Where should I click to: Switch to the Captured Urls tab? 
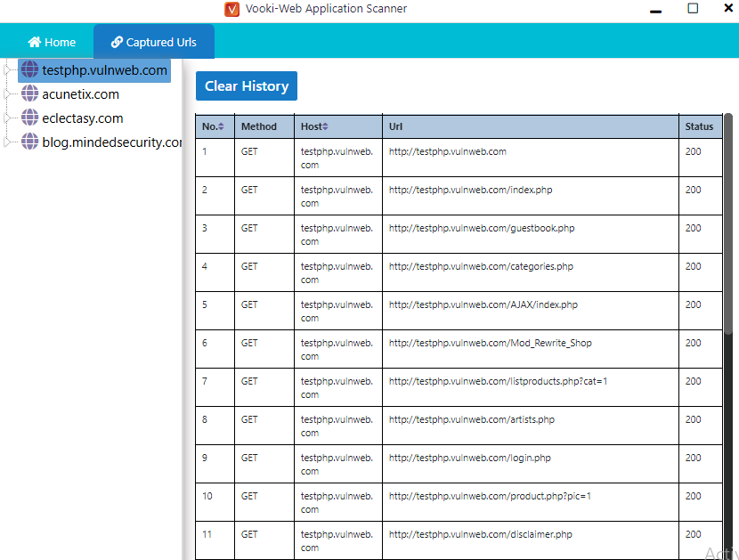(x=154, y=42)
